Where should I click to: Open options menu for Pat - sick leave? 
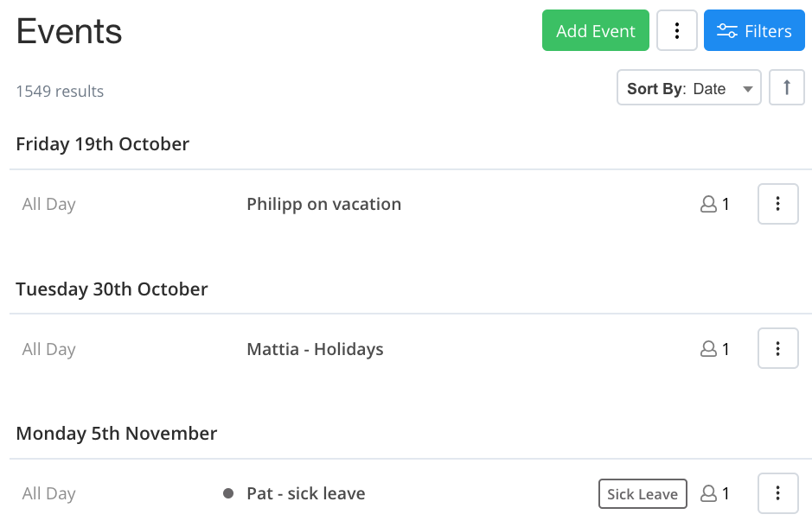[x=777, y=493]
